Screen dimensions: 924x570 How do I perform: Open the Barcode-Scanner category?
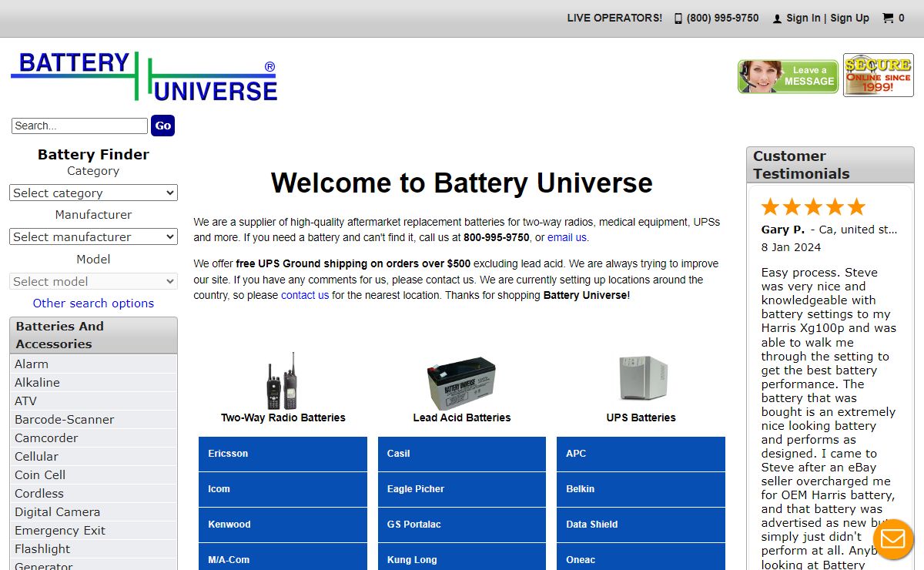coord(94,419)
